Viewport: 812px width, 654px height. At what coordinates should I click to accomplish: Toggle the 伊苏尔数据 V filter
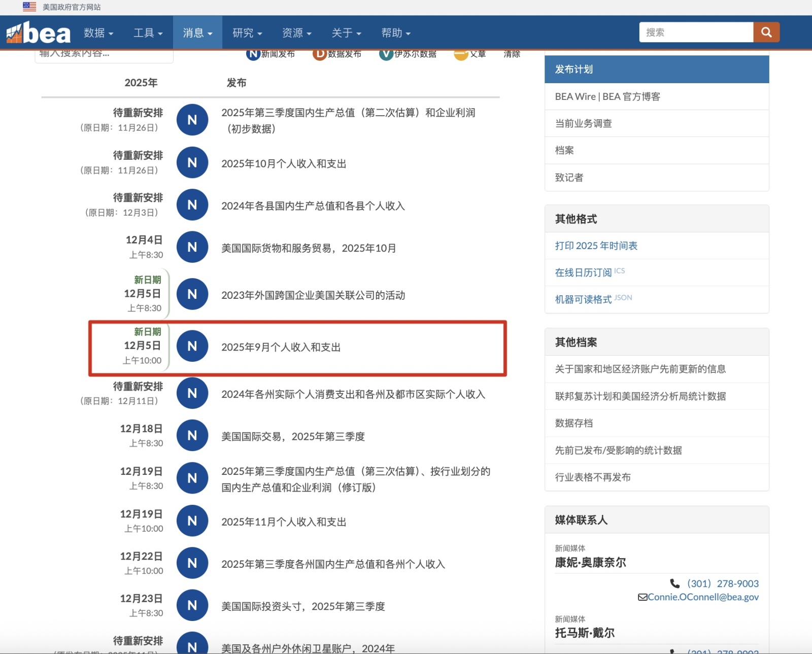[x=408, y=54]
